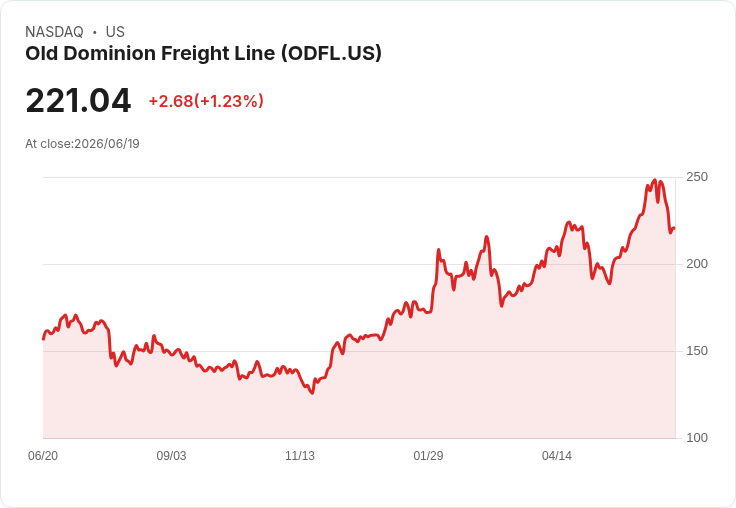Click the Old Dominion Freight Line title
This screenshot has width=736, height=508.
[x=203, y=53]
